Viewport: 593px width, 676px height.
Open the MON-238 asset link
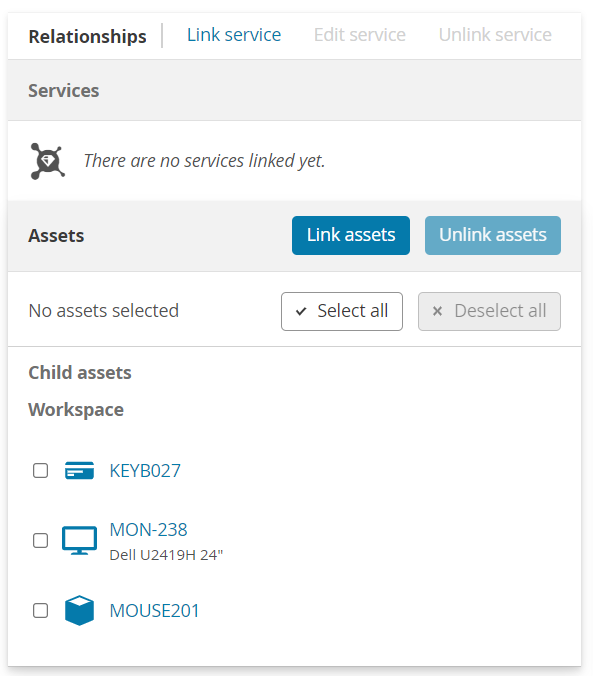pyautogui.click(x=148, y=530)
